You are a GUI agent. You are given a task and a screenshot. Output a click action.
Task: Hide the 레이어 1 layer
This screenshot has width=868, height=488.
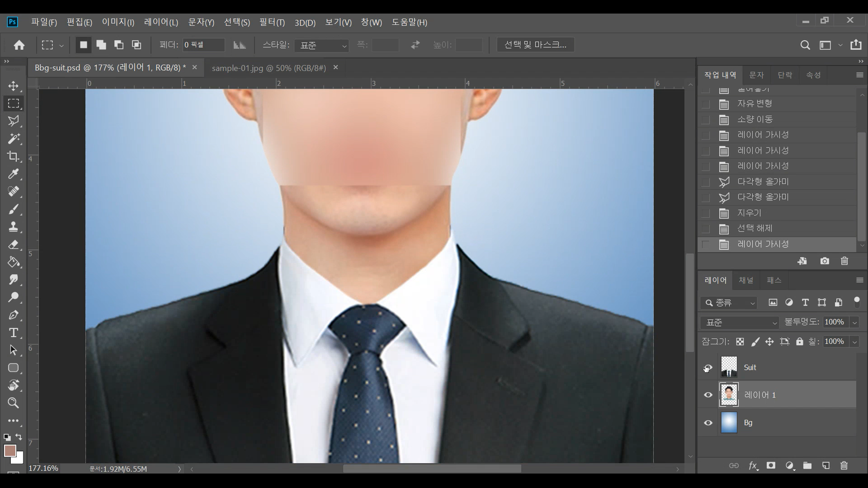click(x=708, y=395)
